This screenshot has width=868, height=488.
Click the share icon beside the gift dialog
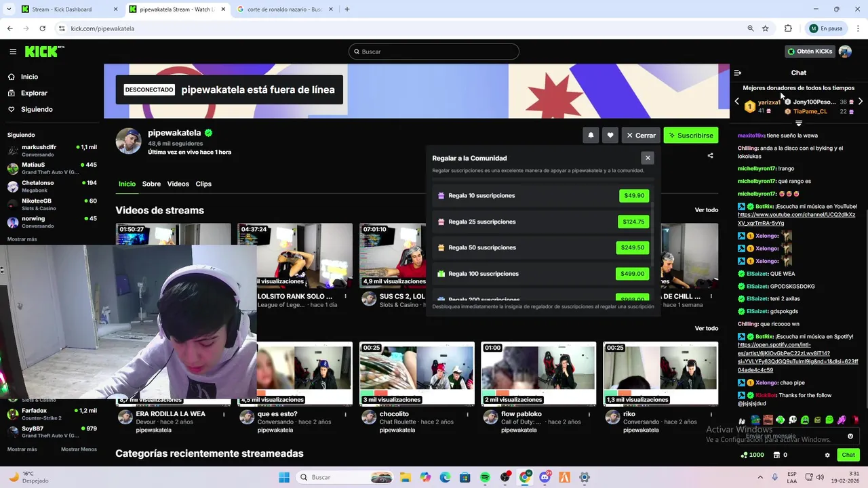[x=710, y=156]
